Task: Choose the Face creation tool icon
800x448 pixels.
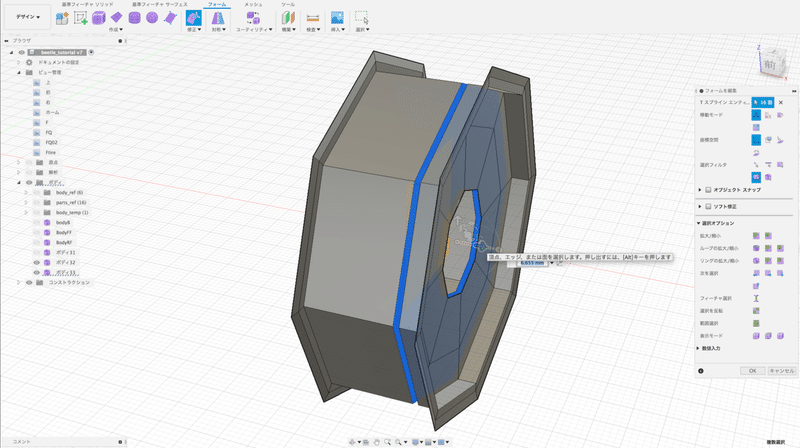Action: point(170,18)
